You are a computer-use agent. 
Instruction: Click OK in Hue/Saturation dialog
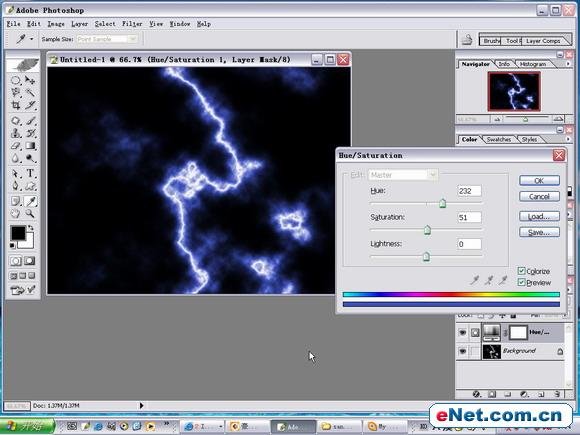[539, 181]
